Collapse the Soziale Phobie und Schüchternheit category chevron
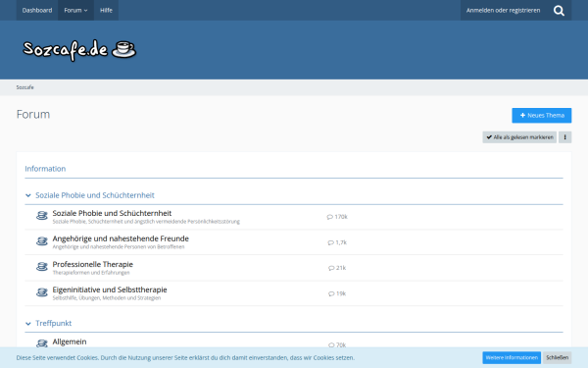The image size is (588, 368). pyautogui.click(x=28, y=195)
